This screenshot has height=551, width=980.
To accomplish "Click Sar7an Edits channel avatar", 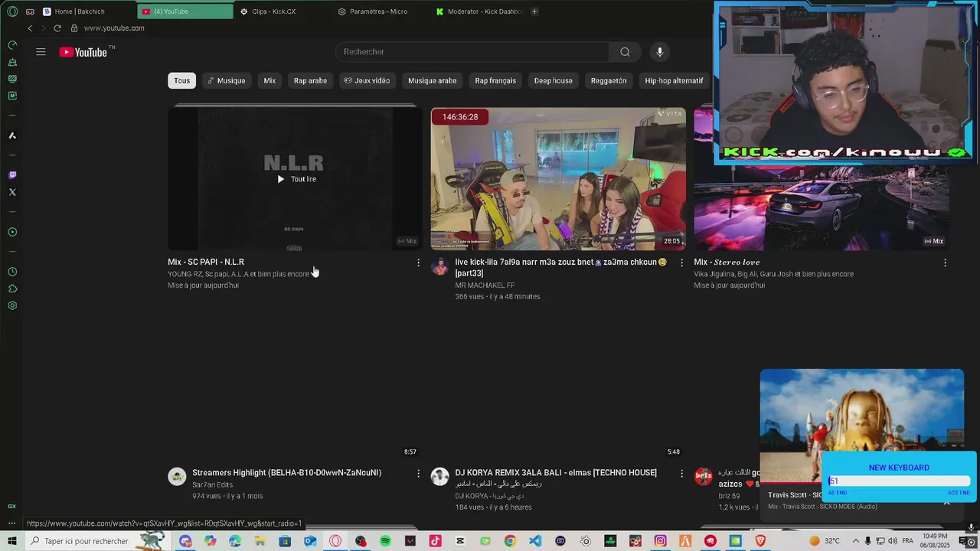I will click(x=177, y=477).
